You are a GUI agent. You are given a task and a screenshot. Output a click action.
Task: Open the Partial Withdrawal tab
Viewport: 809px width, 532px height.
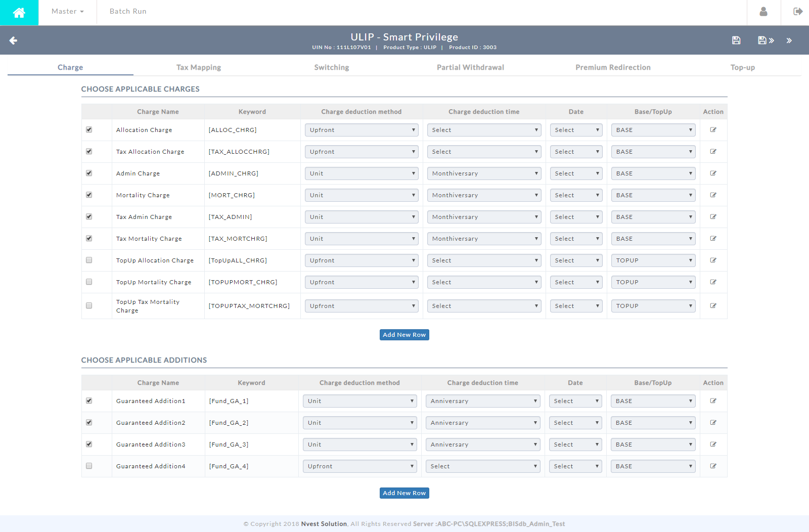(x=470, y=67)
